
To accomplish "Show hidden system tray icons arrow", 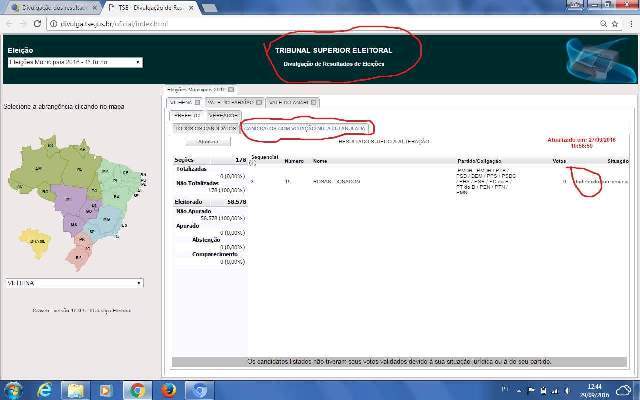I will [x=519, y=391].
